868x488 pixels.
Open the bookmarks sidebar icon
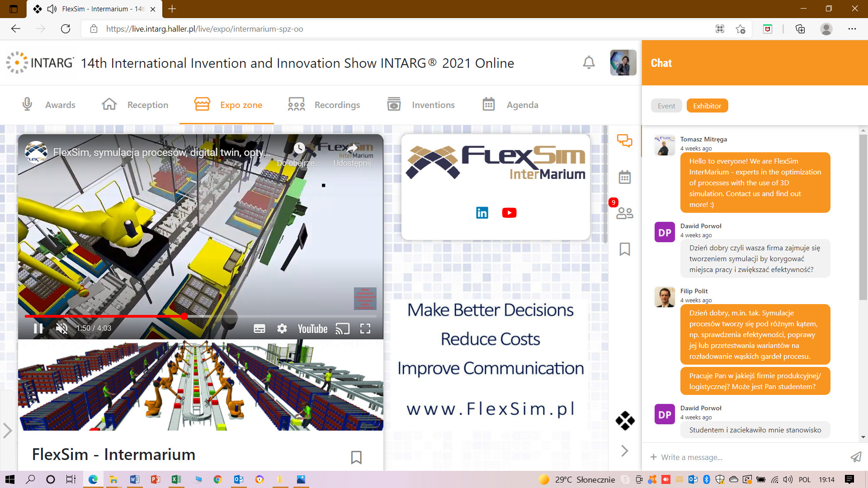tap(625, 249)
